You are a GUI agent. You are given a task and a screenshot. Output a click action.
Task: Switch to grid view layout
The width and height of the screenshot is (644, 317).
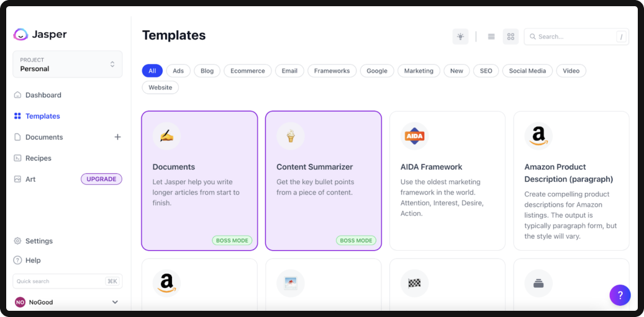[510, 37]
